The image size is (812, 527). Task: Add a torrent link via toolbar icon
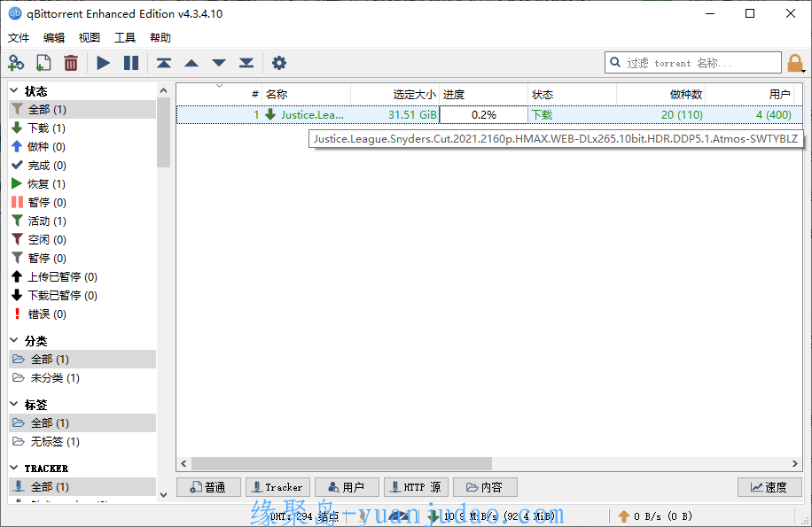click(x=16, y=63)
